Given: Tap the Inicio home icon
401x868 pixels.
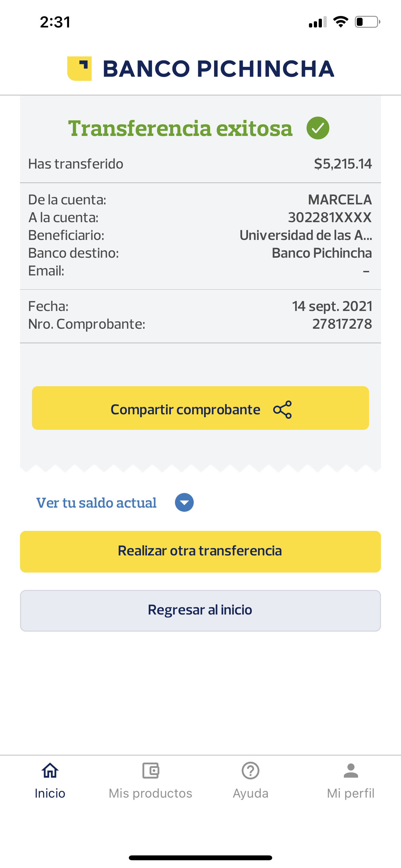Looking at the screenshot, I should [50, 770].
